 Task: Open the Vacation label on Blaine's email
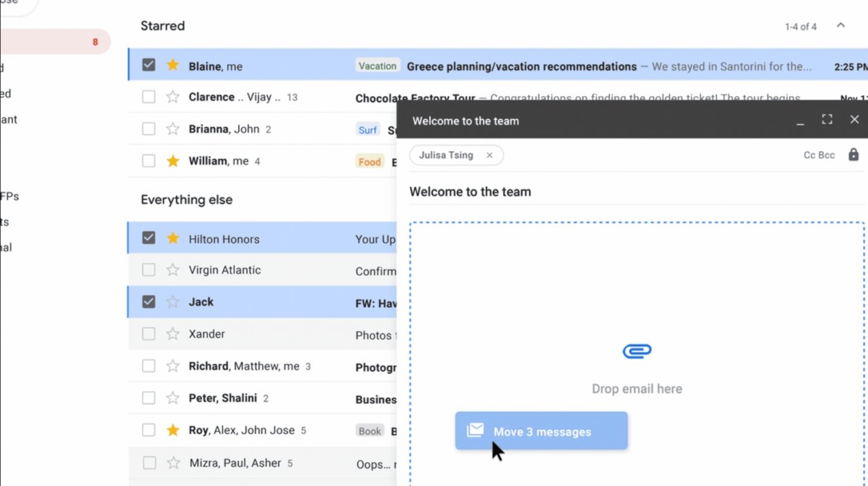377,66
